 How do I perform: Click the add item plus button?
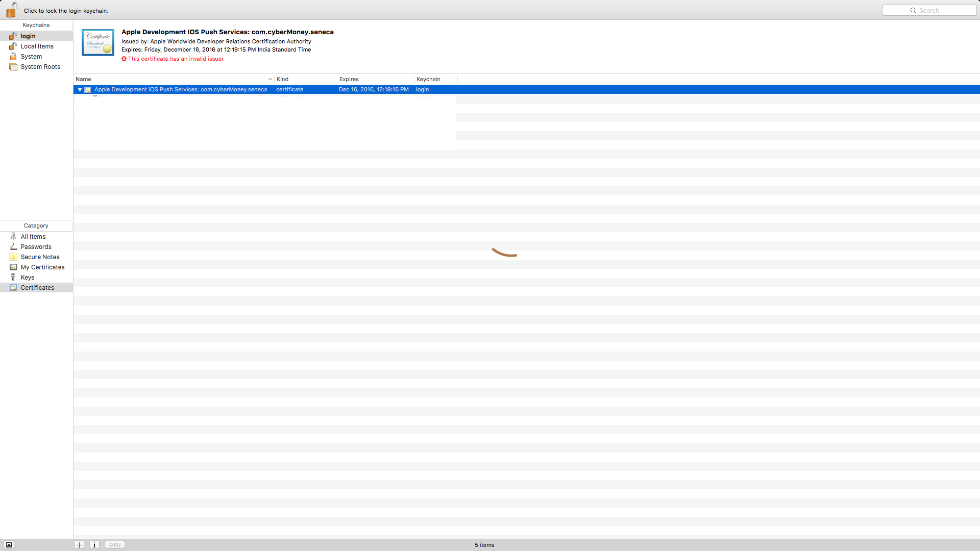coord(79,545)
